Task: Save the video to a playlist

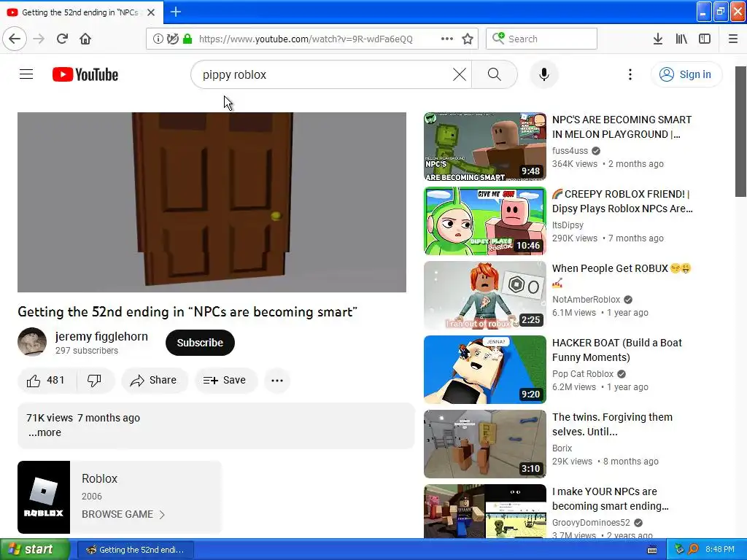Action: [225, 380]
